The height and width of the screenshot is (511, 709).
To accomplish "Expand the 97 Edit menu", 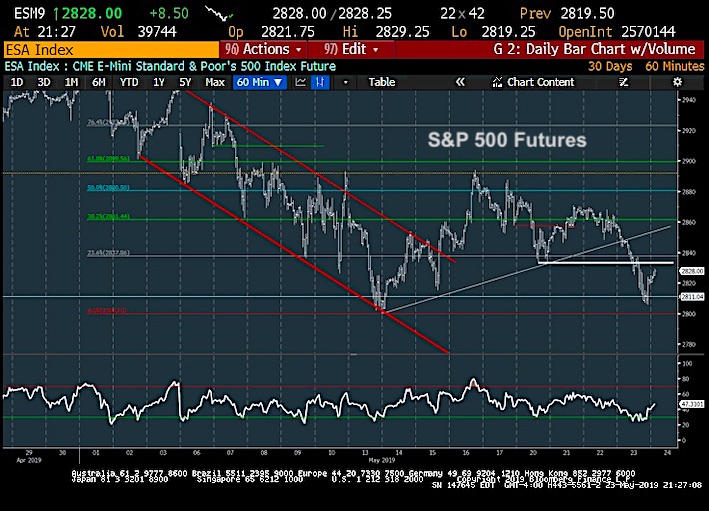I will [x=351, y=49].
